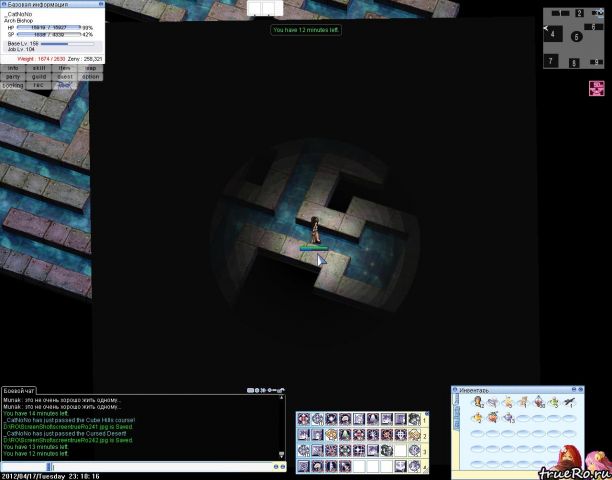This screenshot has height=480, width=612.
Task: Click the HP bar in basic info
Action: (x=49, y=28)
